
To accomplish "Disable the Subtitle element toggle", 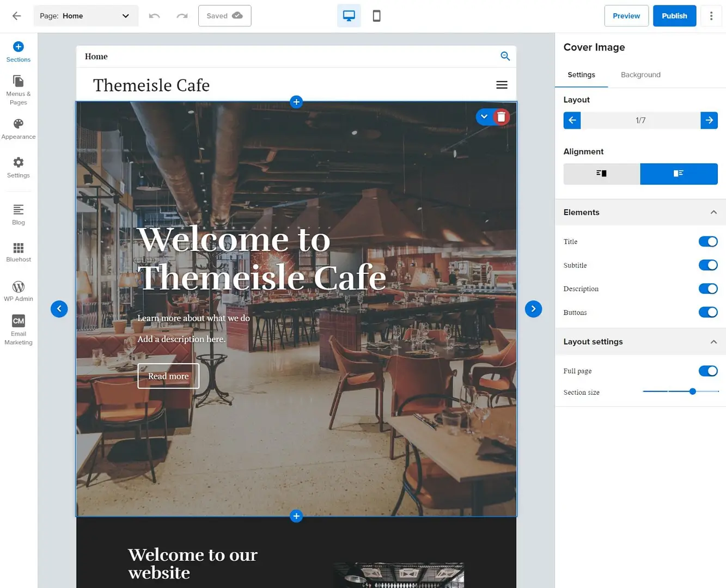I will tap(707, 265).
